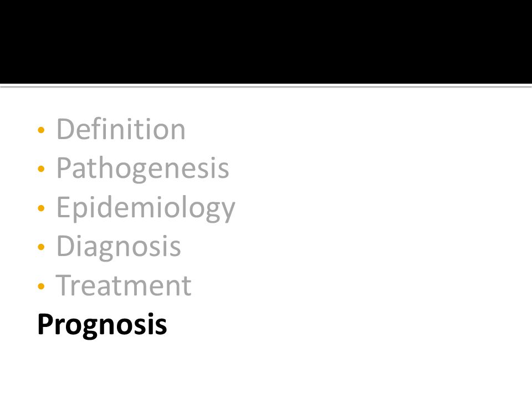The height and width of the screenshot is (399, 532).
Task: Click the orange bullet beside Treatment
Action: pos(41,286)
